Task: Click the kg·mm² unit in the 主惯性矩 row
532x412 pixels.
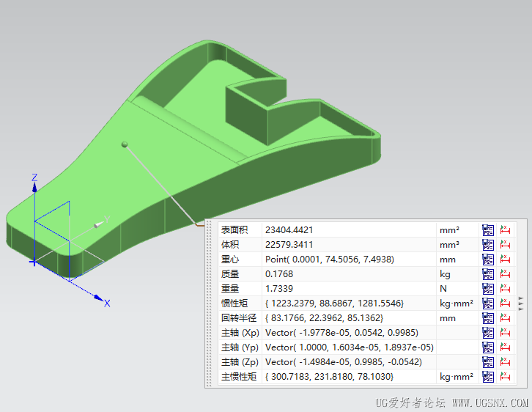Action: (457, 377)
